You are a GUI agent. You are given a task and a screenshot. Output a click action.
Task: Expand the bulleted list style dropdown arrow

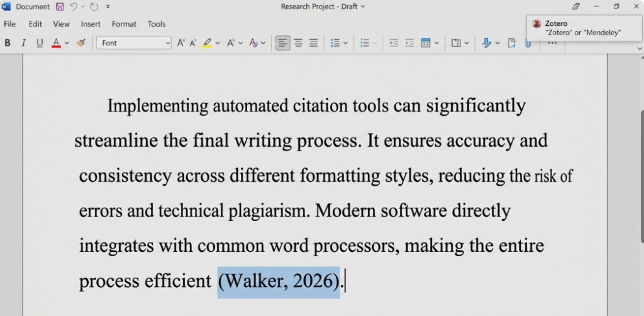pos(345,43)
